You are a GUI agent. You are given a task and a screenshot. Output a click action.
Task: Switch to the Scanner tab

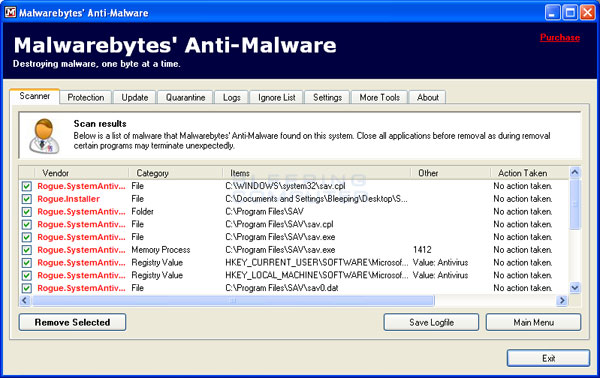click(x=34, y=96)
